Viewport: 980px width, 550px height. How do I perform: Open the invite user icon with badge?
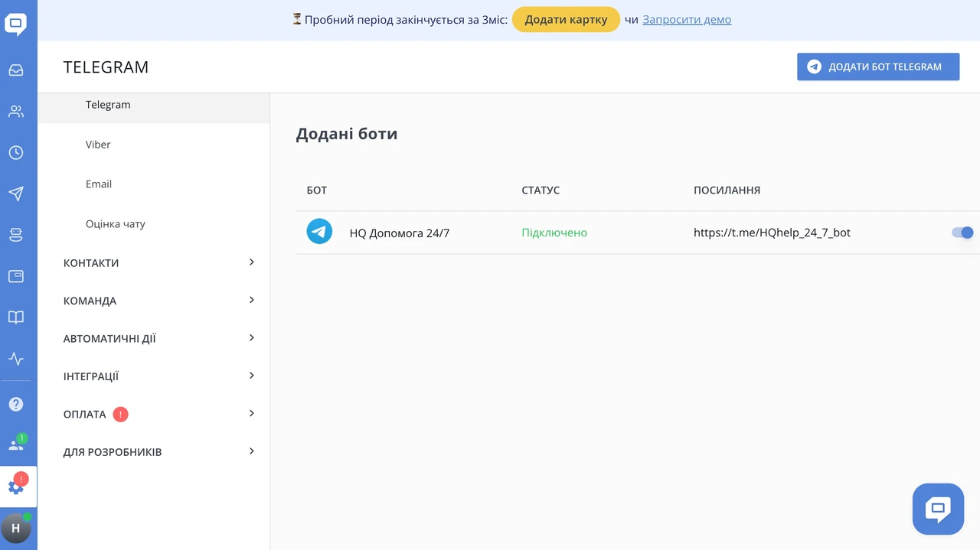(17, 443)
